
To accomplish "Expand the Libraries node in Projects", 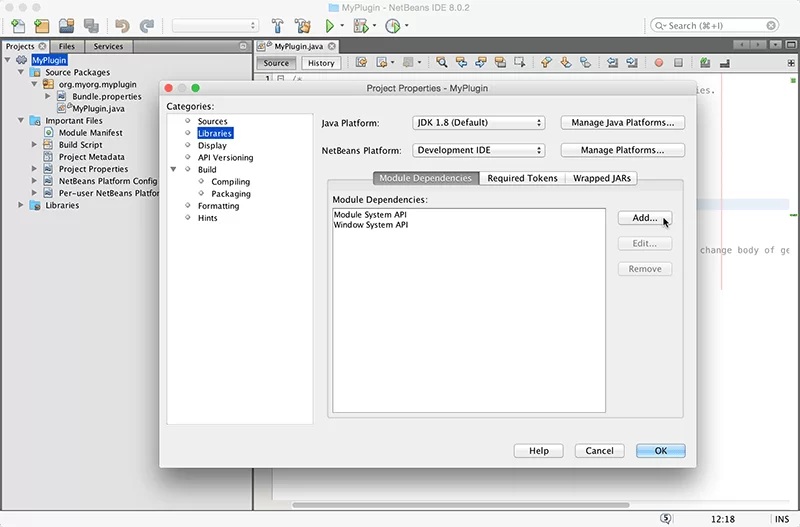I will (21, 205).
